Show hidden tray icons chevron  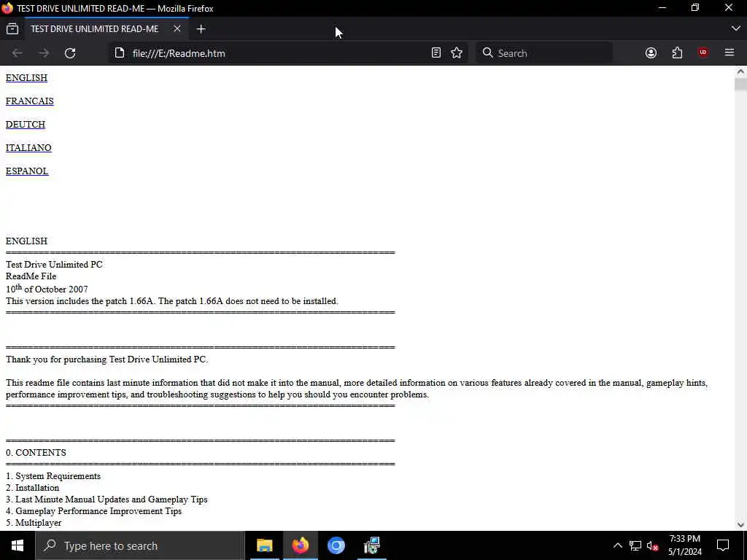pyautogui.click(x=617, y=545)
